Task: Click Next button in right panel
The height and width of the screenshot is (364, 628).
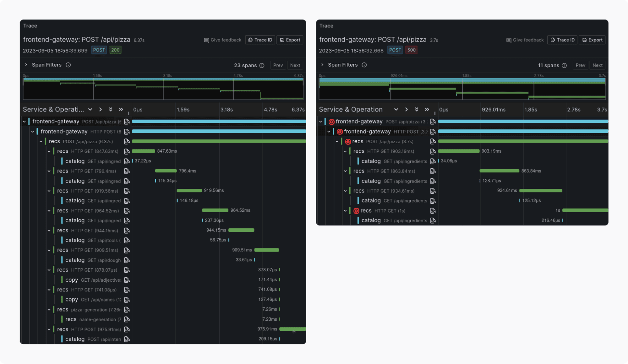Action: pyautogui.click(x=597, y=65)
